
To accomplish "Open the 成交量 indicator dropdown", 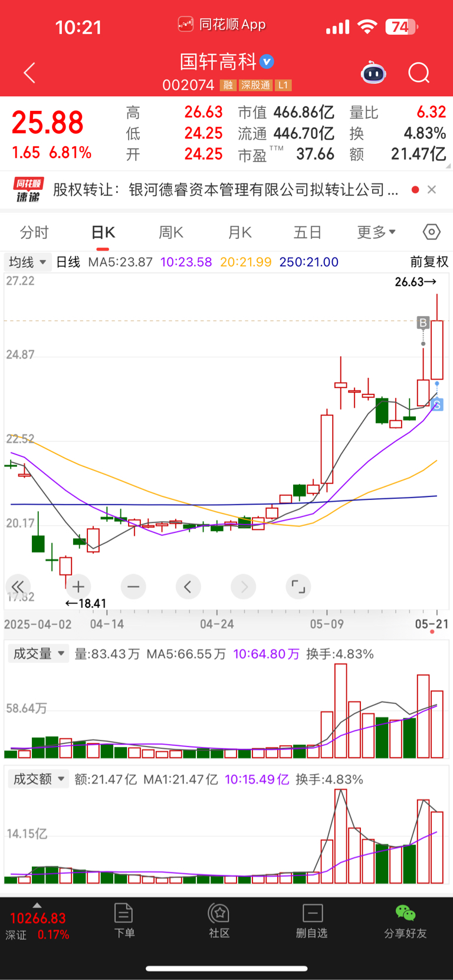I will [38, 653].
